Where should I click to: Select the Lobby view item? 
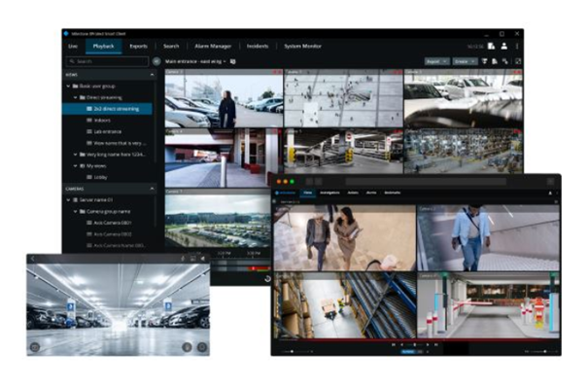(x=101, y=177)
